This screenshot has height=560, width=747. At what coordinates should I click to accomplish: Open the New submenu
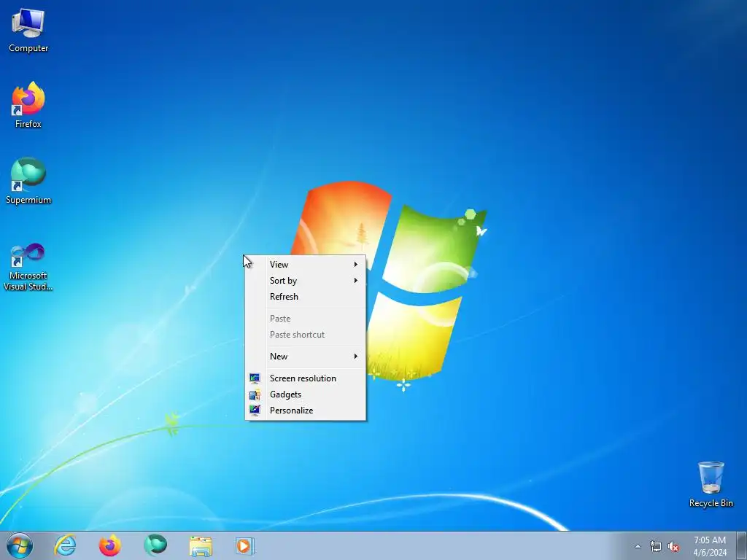[306, 356]
